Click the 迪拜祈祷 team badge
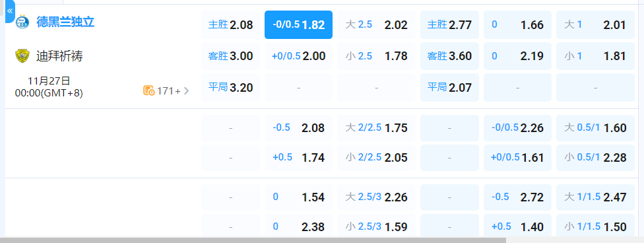644x243 pixels. pyautogui.click(x=22, y=56)
